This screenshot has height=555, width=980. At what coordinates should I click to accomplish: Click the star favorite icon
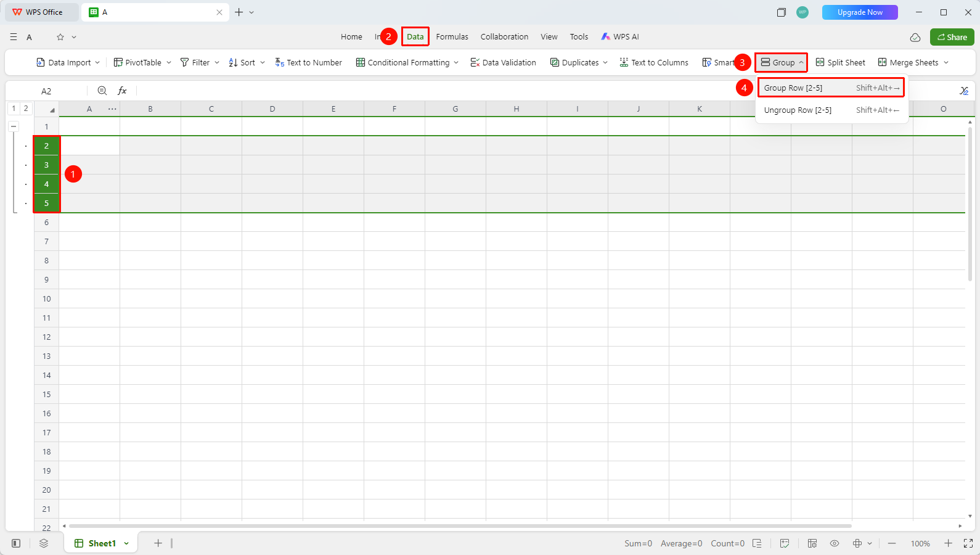point(60,37)
